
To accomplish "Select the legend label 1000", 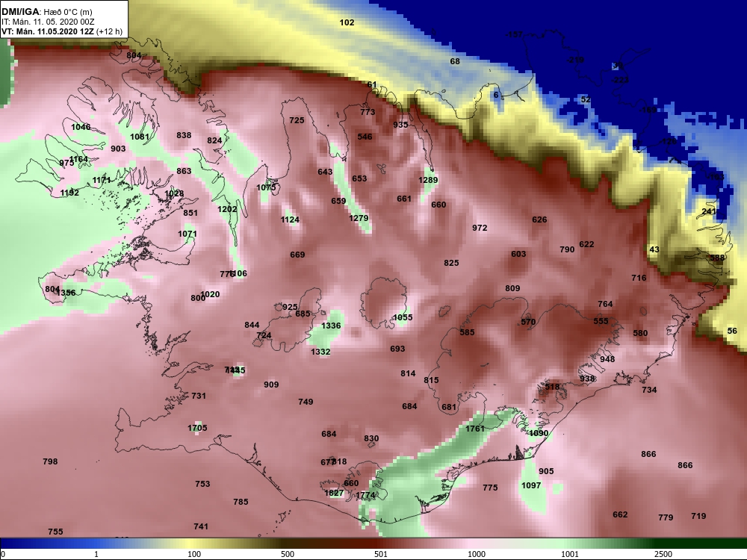I will click(x=477, y=554).
